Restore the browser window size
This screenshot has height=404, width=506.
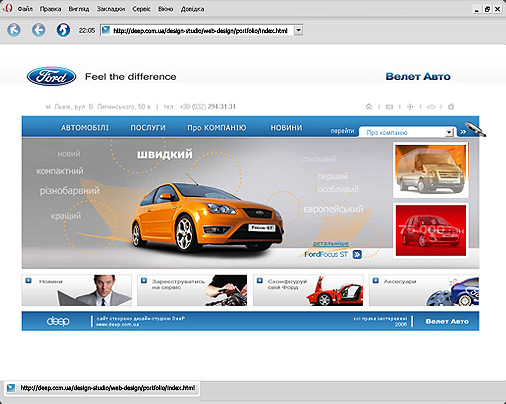[487, 9]
